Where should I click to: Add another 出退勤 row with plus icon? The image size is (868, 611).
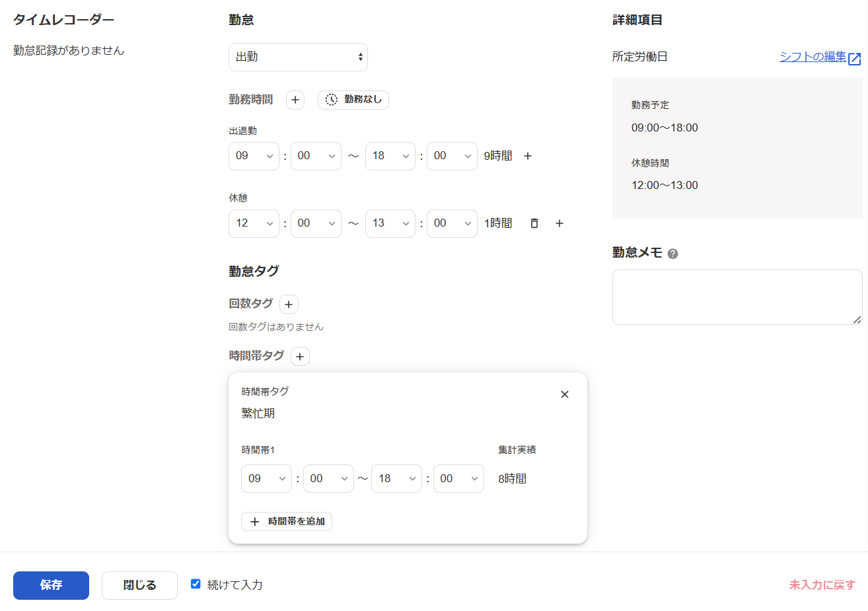[528, 156]
